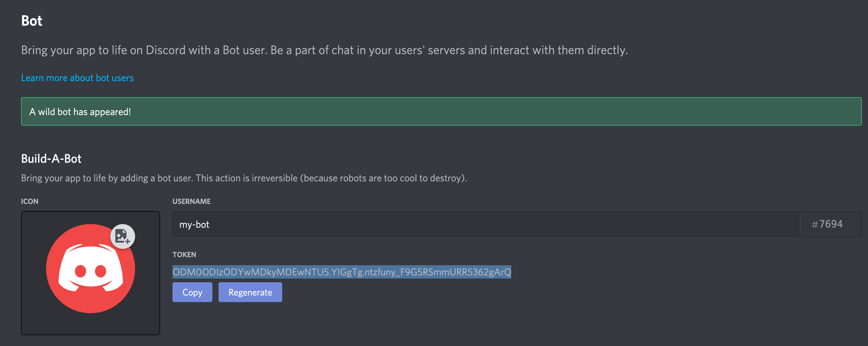Regenerate the bot token
868x346 pixels.
[x=250, y=292]
